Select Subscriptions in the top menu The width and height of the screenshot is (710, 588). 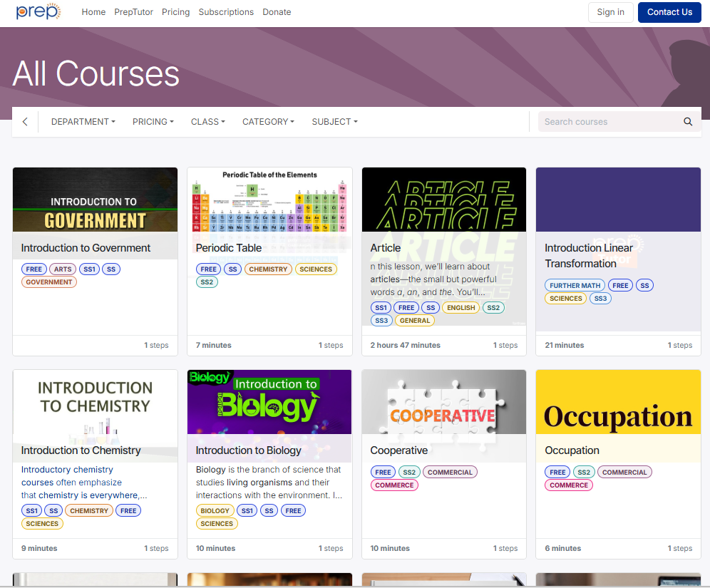click(226, 12)
